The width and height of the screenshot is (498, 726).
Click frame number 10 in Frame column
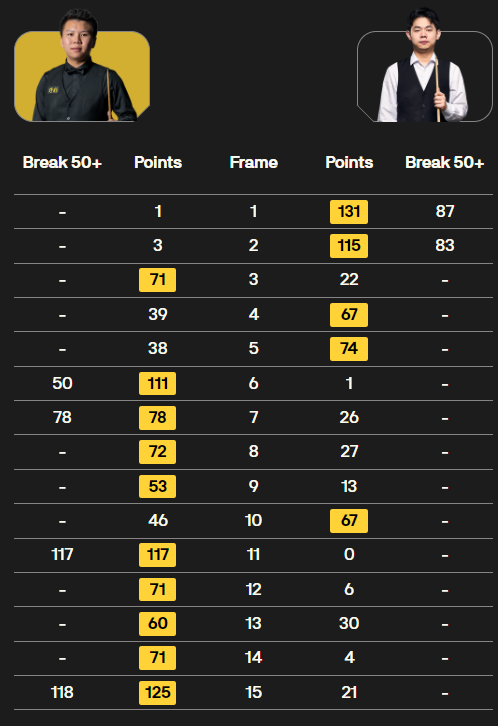click(254, 520)
